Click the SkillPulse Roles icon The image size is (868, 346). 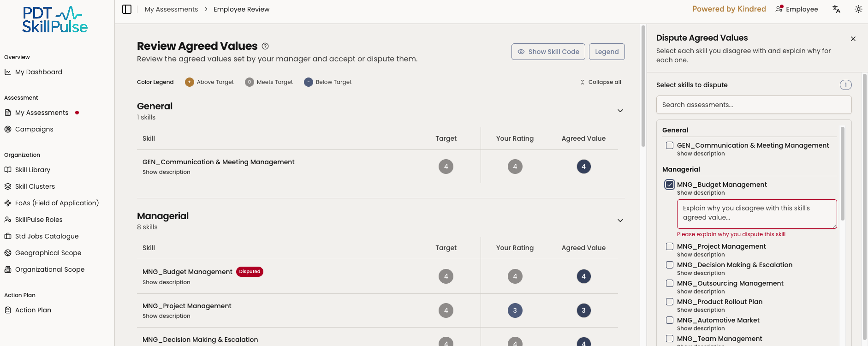[x=8, y=220]
